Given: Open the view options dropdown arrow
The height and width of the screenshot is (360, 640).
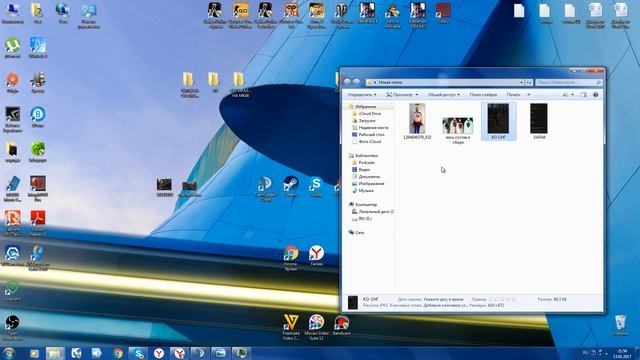Looking at the screenshot, I should (x=572, y=95).
